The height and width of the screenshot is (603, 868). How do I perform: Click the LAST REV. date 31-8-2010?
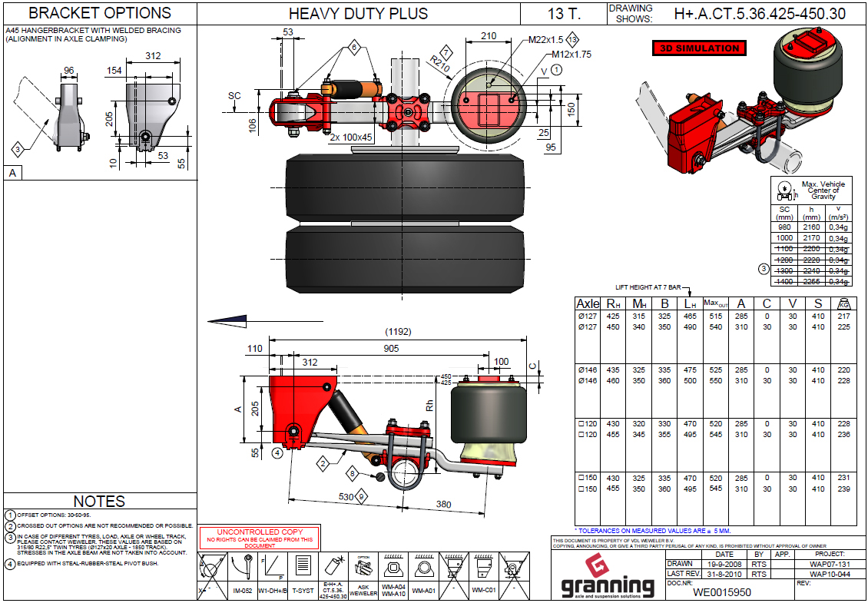[724, 575]
